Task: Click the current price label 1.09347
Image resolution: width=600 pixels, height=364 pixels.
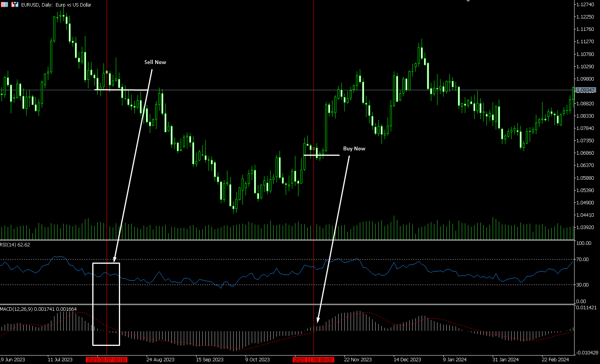Action: 585,90
